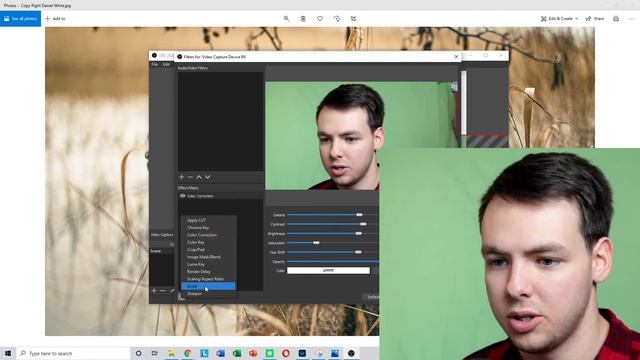
Task: Click the delete trash icon in Photos
Action: click(x=303, y=19)
